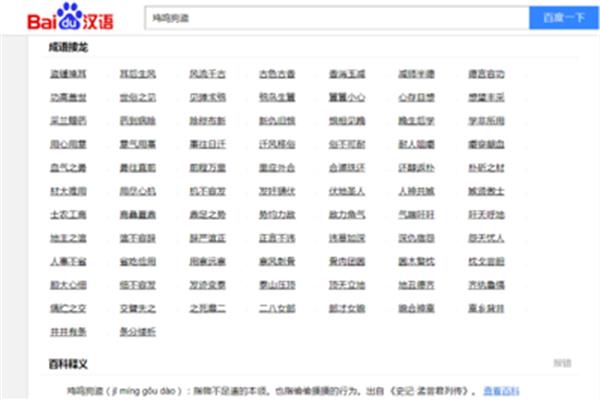Open idiom 意气用事
The image size is (600, 400).
click(x=138, y=144)
